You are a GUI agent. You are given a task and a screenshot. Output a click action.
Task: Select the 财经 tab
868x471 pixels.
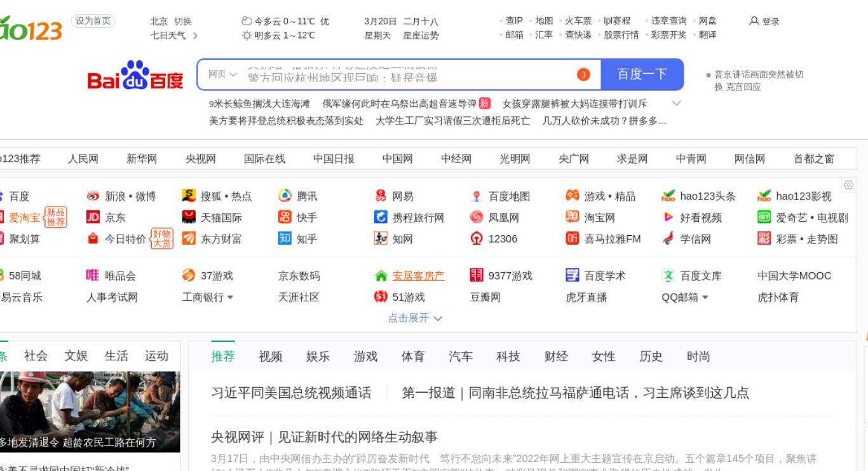[556, 357]
